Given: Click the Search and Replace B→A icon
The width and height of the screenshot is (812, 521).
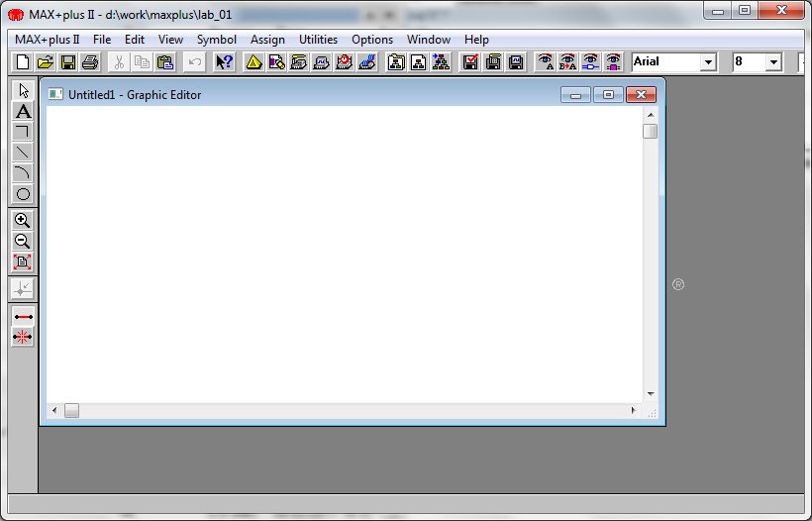Looking at the screenshot, I should 568,62.
